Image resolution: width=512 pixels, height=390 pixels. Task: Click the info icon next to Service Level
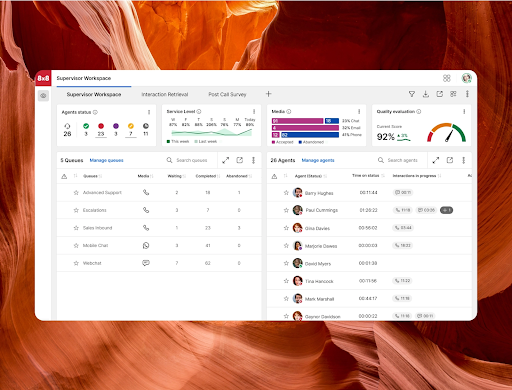[199, 112]
